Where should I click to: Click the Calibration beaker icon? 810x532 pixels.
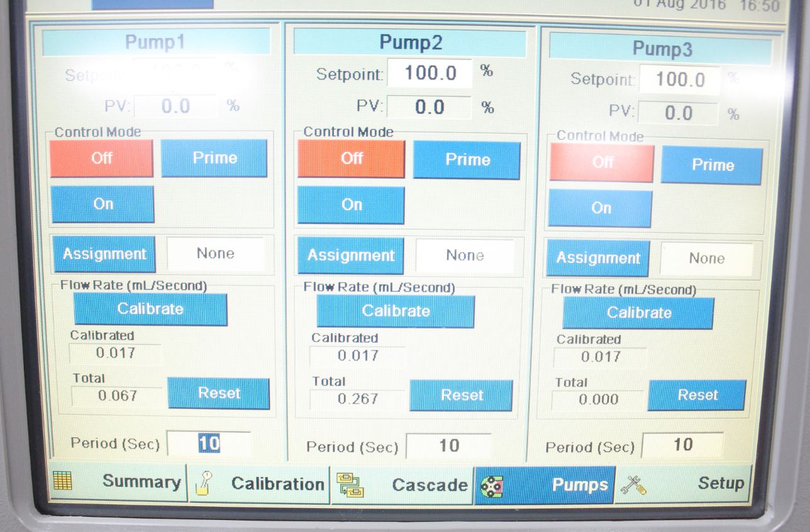coord(203,484)
